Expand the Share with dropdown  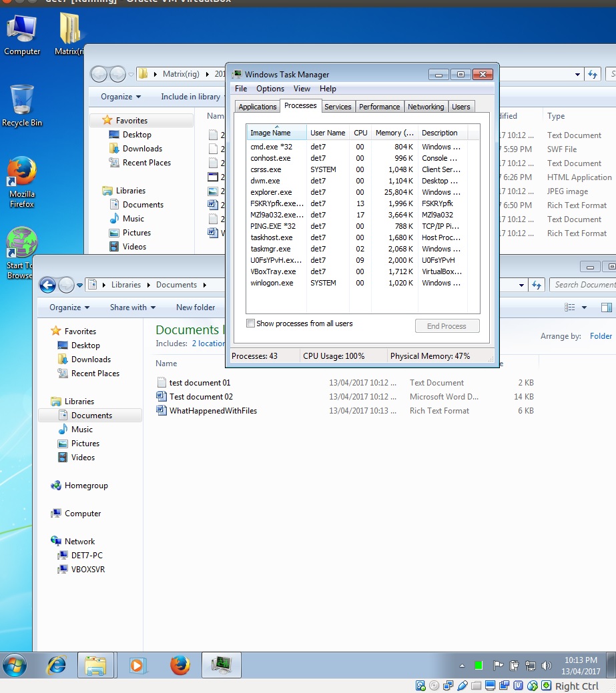point(132,307)
